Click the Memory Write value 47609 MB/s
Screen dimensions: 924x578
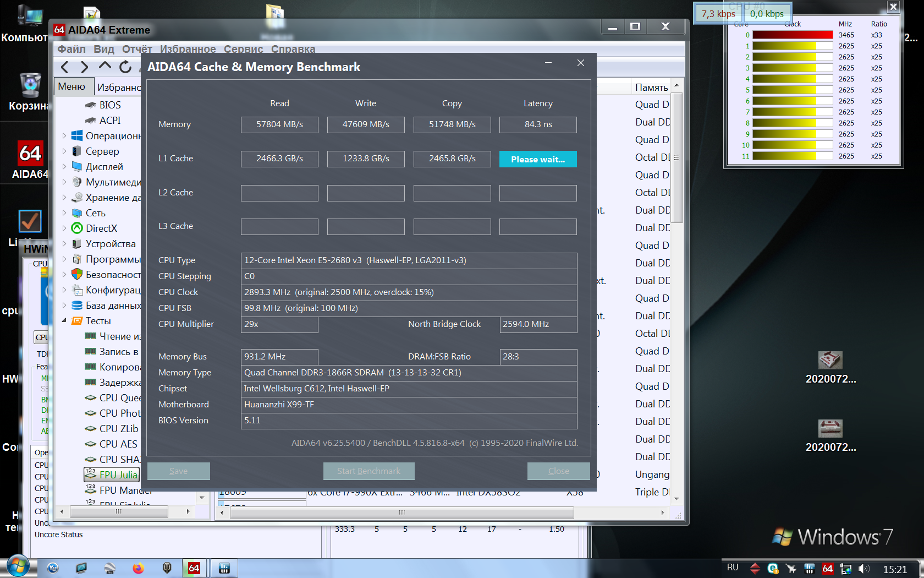pos(366,125)
